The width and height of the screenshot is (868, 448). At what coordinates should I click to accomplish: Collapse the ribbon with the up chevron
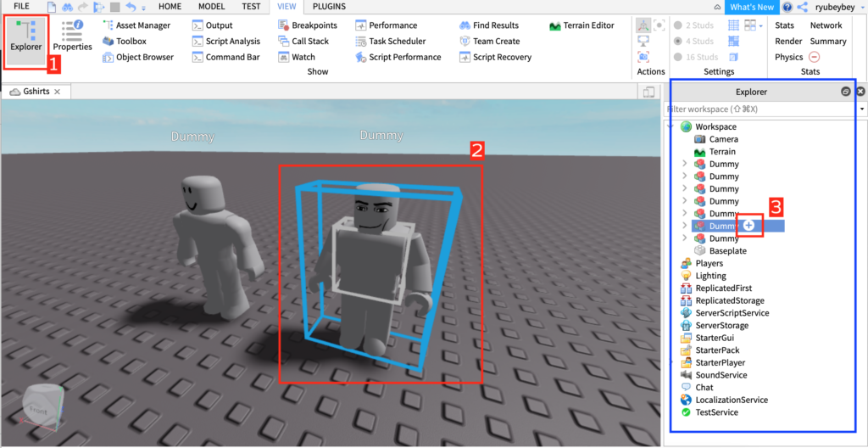pyautogui.click(x=717, y=8)
